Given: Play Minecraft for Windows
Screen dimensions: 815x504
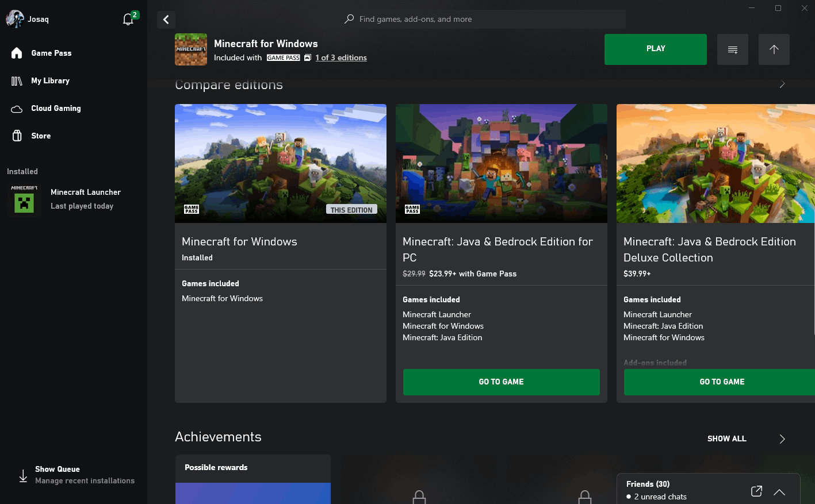Looking at the screenshot, I should pyautogui.click(x=656, y=49).
